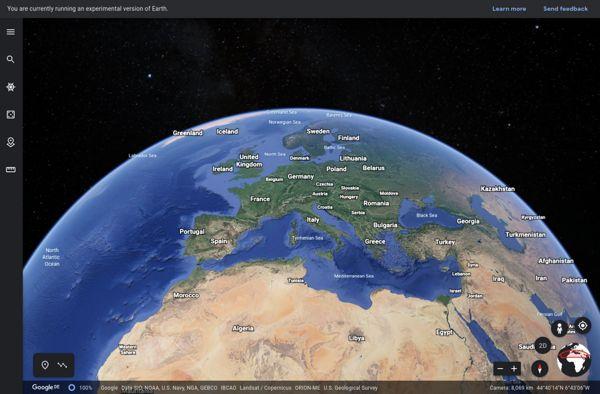Click the Libya country label
The width and height of the screenshot is (600, 394).
357,338
